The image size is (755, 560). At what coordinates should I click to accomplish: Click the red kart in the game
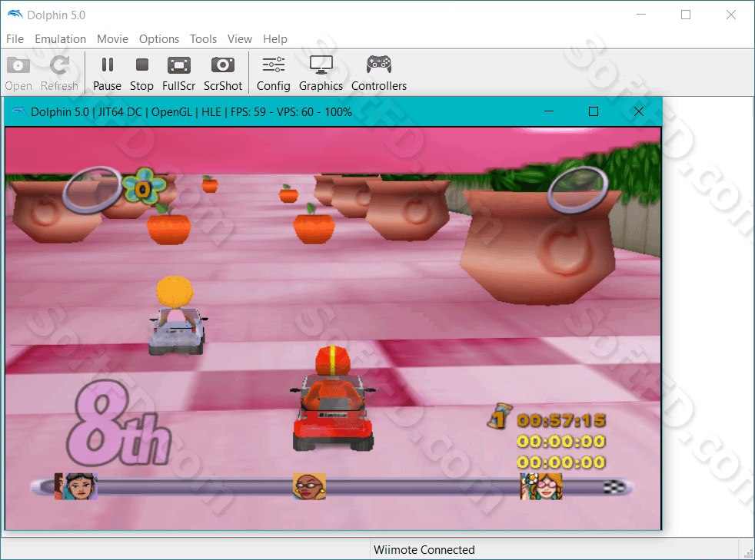333,399
